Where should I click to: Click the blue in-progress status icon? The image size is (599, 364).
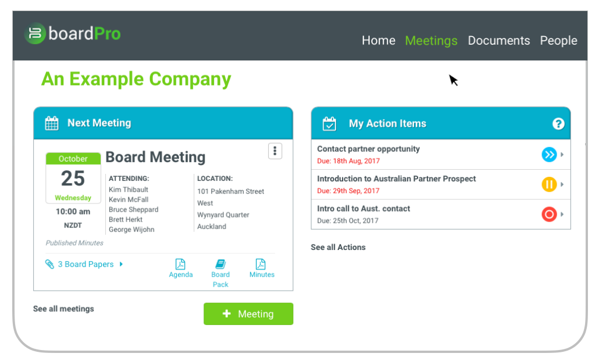point(549,155)
